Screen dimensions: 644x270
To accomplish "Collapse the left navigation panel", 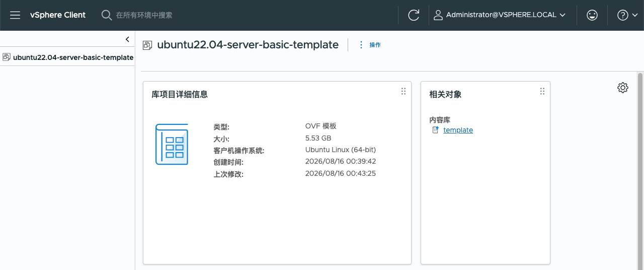I will (127, 39).
